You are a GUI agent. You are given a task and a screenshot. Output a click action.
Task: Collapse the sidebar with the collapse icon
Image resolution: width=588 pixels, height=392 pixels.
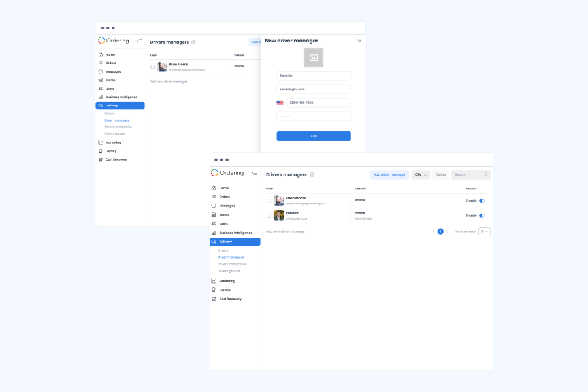[256, 174]
